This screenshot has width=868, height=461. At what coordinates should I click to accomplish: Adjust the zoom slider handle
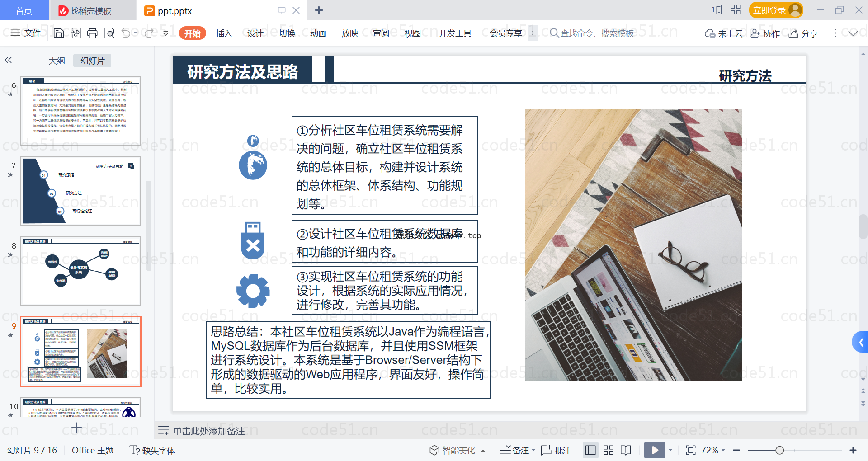coord(779,450)
